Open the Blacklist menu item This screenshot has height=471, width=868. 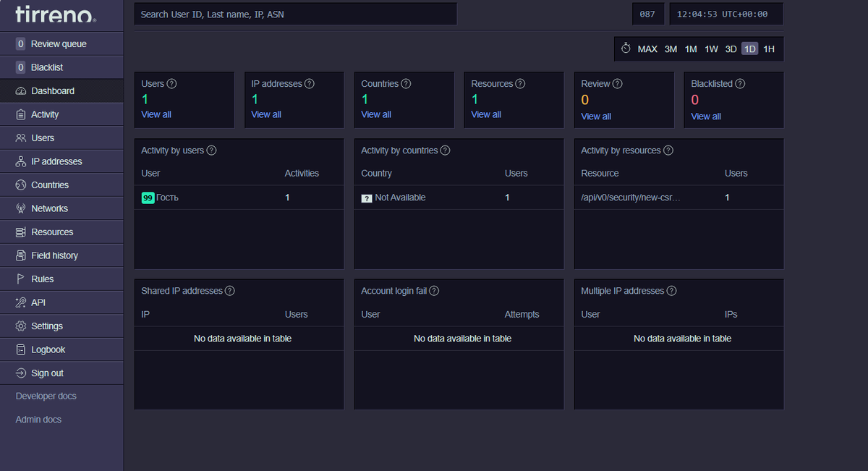point(61,67)
